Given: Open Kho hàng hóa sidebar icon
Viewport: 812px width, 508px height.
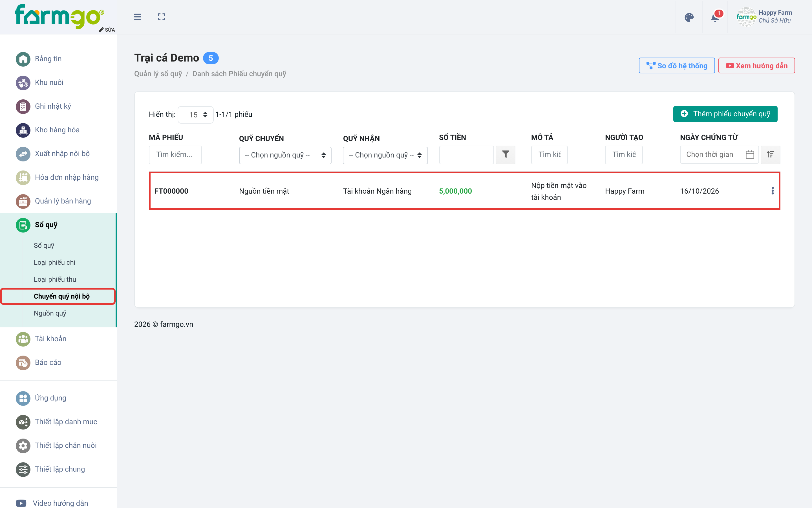Looking at the screenshot, I should (x=23, y=130).
